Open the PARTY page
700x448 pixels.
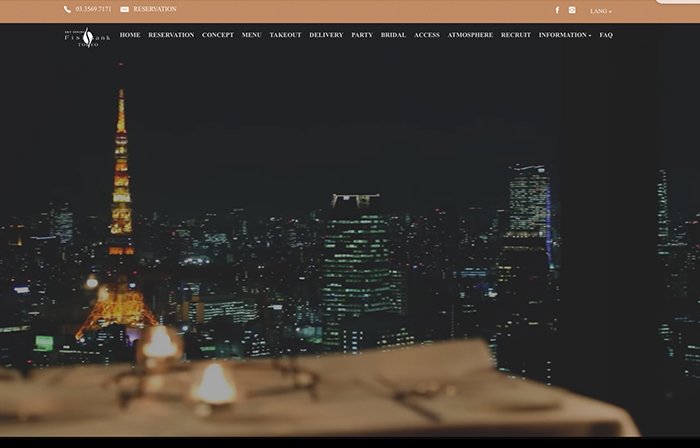tap(362, 35)
